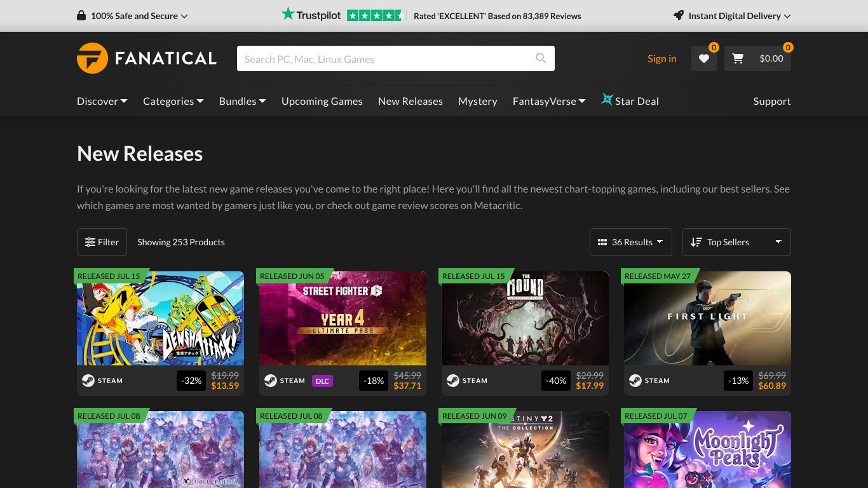Open the Top Sellers sort dropdown
868x488 pixels.
click(736, 242)
